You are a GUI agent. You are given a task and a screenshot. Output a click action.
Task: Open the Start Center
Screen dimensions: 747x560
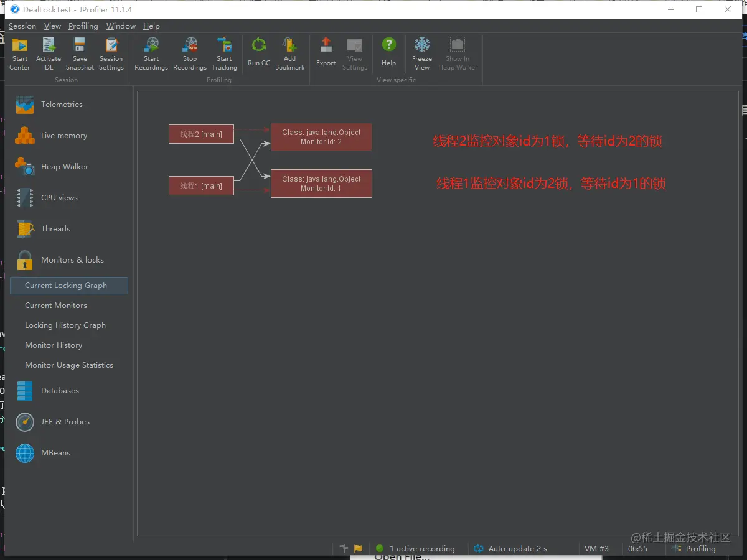(x=20, y=54)
